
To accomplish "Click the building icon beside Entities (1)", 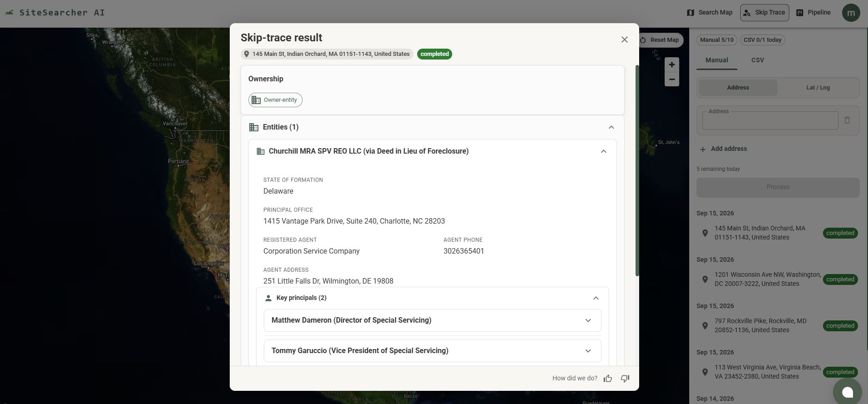I will [x=254, y=127].
